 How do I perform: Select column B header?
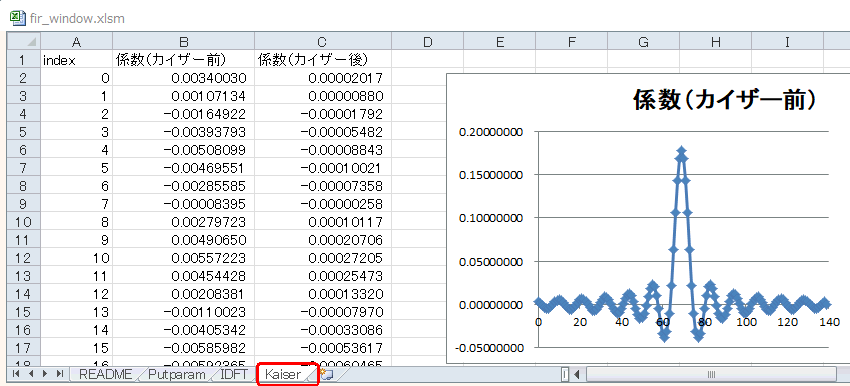click(x=184, y=42)
